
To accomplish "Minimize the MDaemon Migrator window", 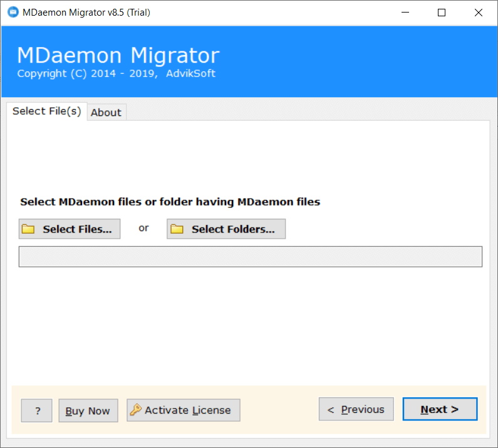I will click(405, 13).
